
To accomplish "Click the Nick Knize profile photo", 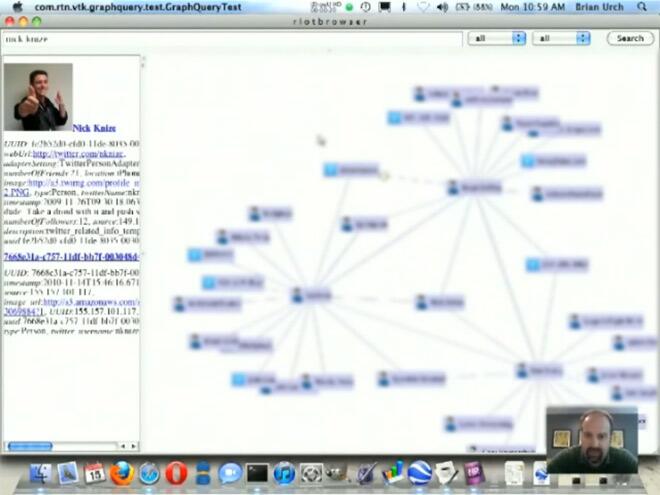I will click(38, 98).
